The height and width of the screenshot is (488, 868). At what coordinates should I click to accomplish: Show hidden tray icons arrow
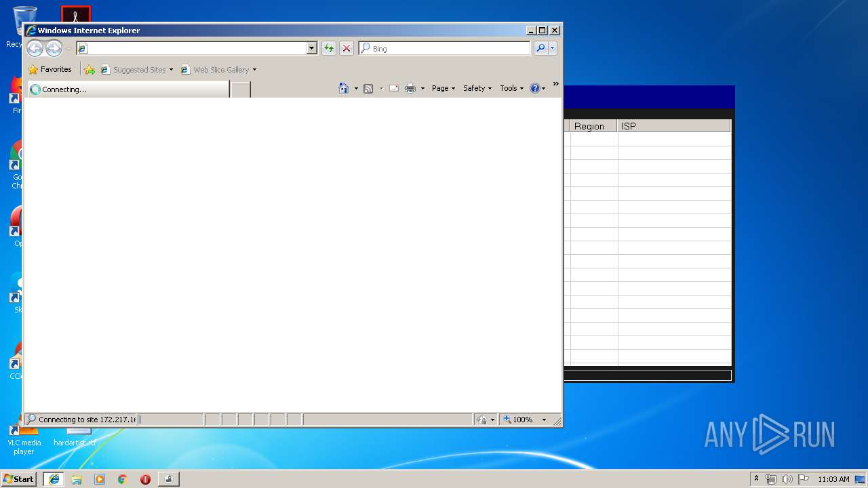click(757, 479)
